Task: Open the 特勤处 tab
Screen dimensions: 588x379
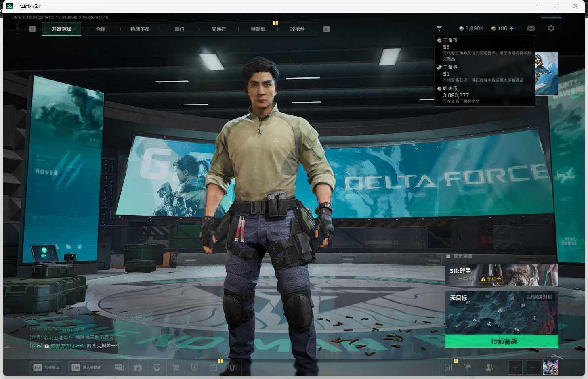Action: (258, 29)
